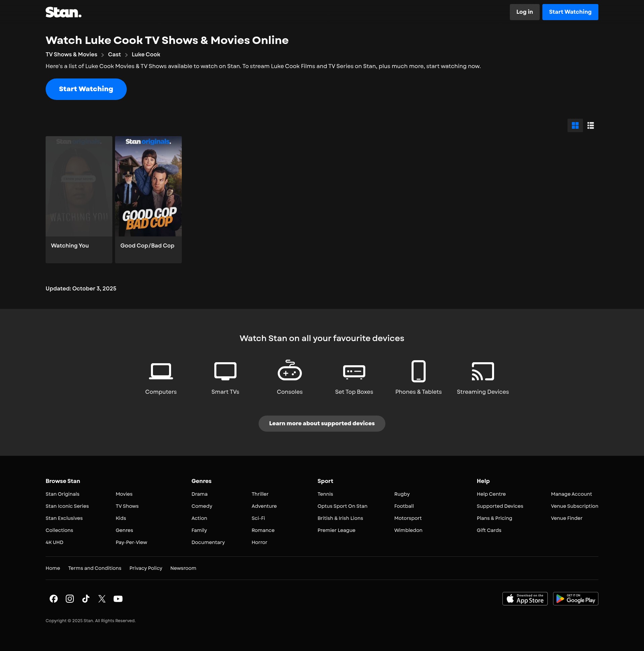Open Plans & Pricing link
This screenshot has height=651, width=644.
click(x=494, y=518)
